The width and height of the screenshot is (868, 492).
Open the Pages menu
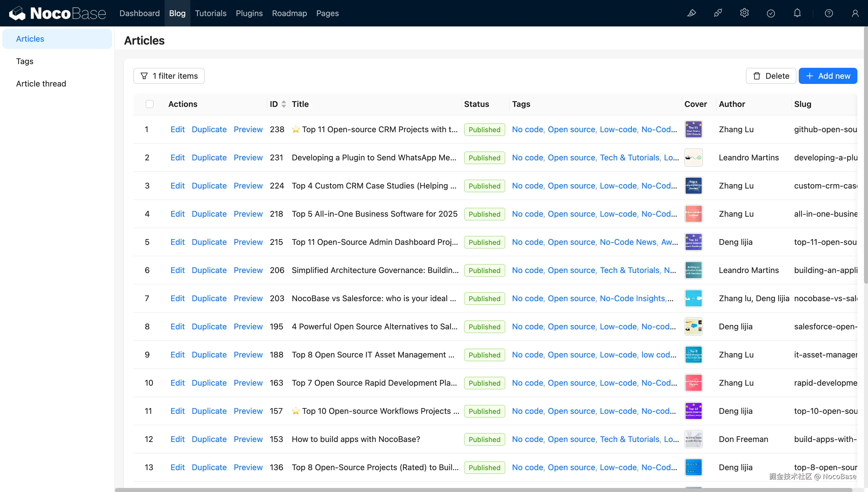tap(328, 13)
